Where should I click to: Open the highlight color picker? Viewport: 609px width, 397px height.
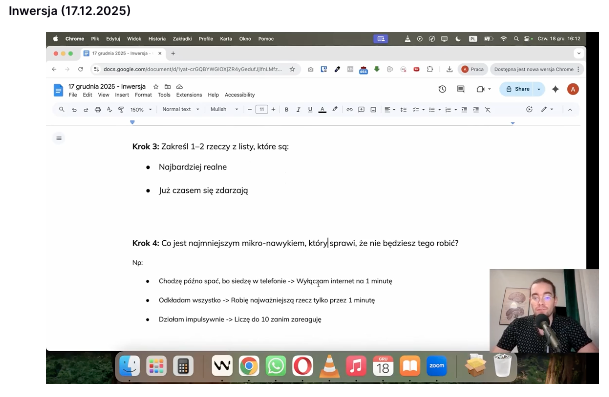tap(335, 110)
